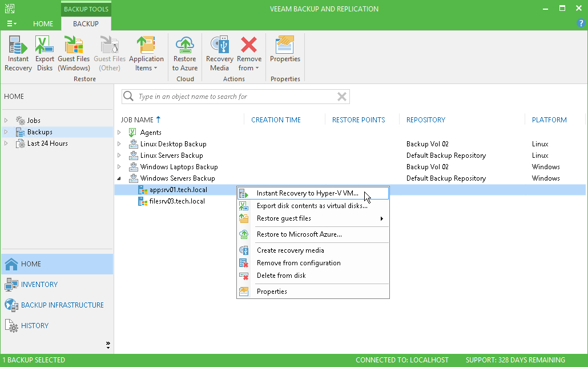588x367 pixels.
Task: Open the Application Items ribbon dropdown
Action: pyautogui.click(x=146, y=53)
